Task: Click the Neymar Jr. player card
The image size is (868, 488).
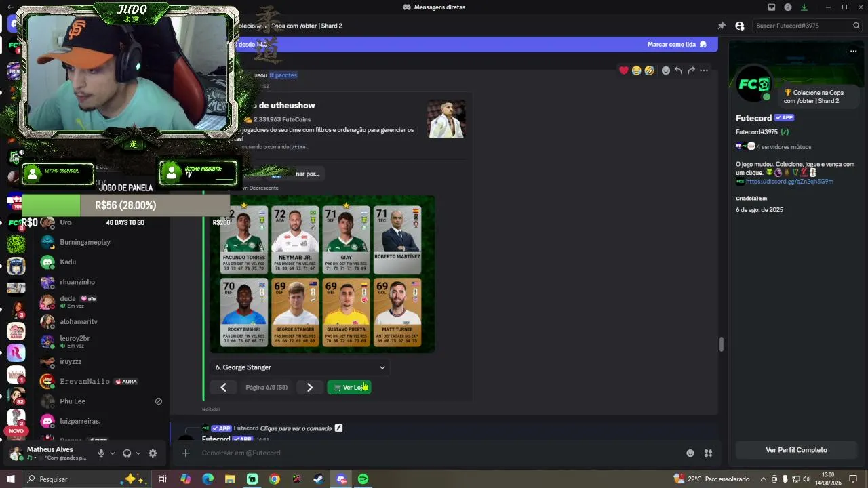Action: pos(295,240)
